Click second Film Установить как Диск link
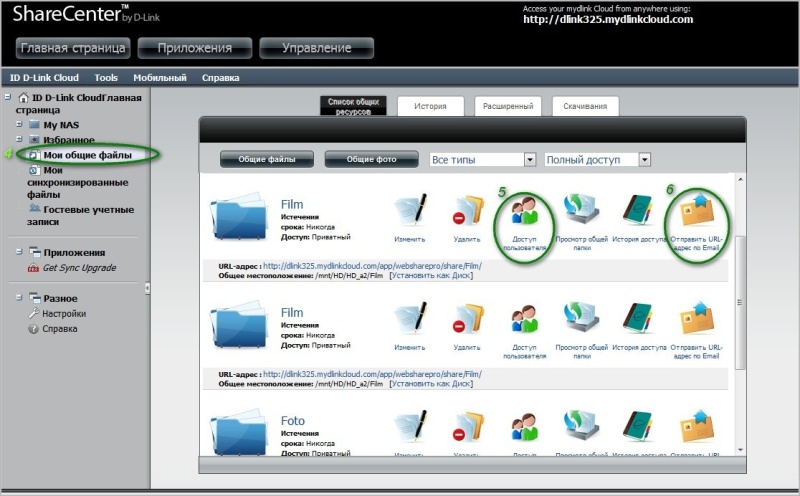The width and height of the screenshot is (800, 496). 431,384
